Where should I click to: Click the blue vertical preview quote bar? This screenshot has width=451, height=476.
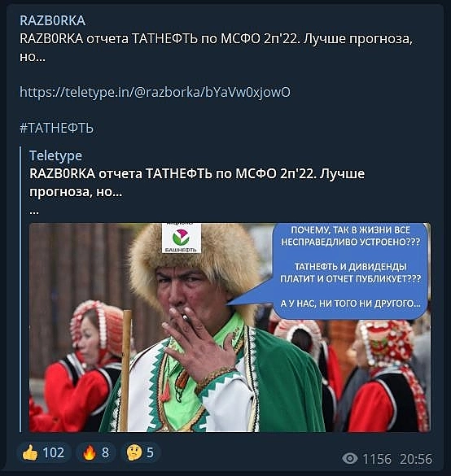20,289
